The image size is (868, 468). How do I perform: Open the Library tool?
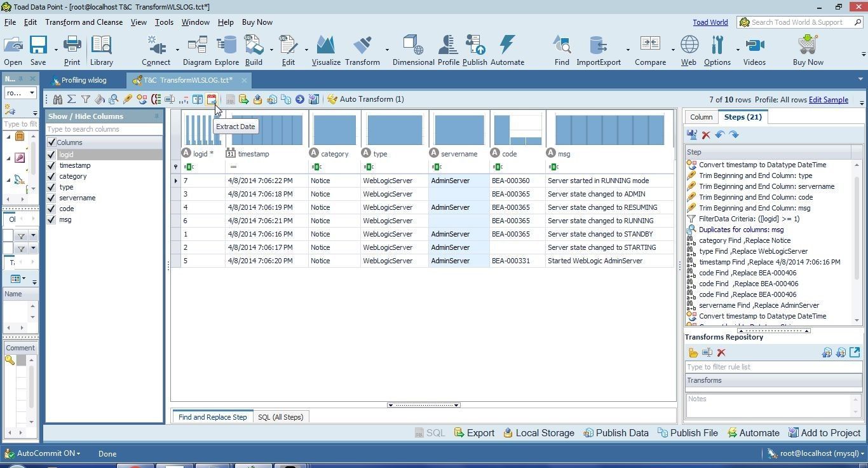pos(101,50)
